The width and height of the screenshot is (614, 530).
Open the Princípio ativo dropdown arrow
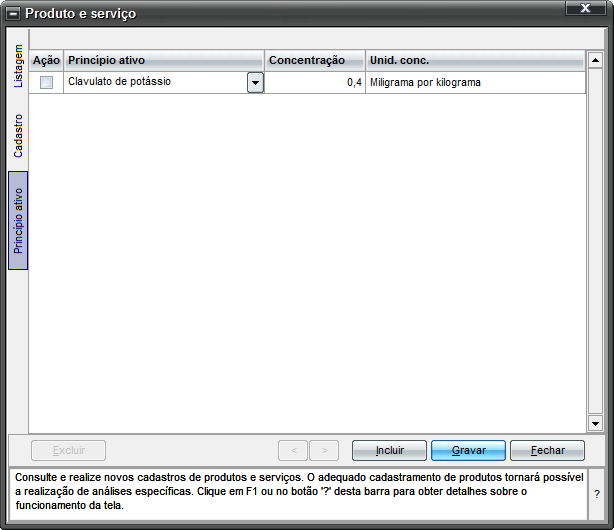click(255, 83)
